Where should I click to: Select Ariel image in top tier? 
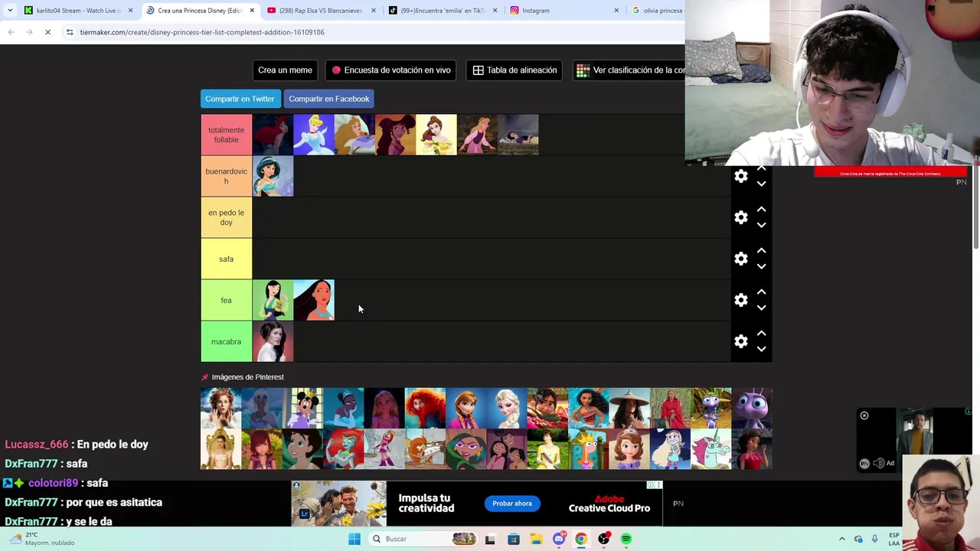273,135
